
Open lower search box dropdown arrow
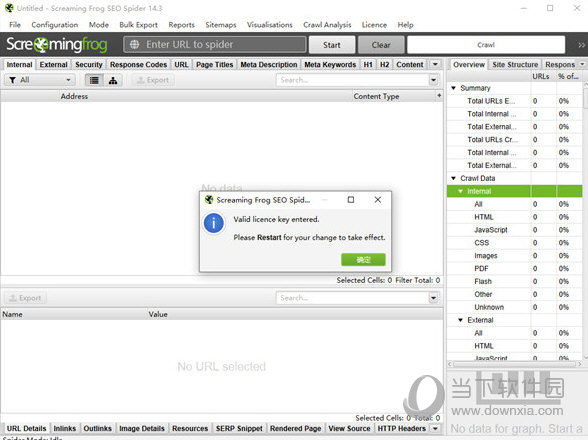tap(434, 298)
